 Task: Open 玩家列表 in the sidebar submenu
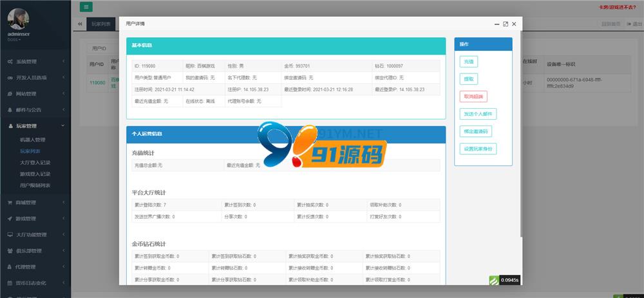click(x=30, y=151)
